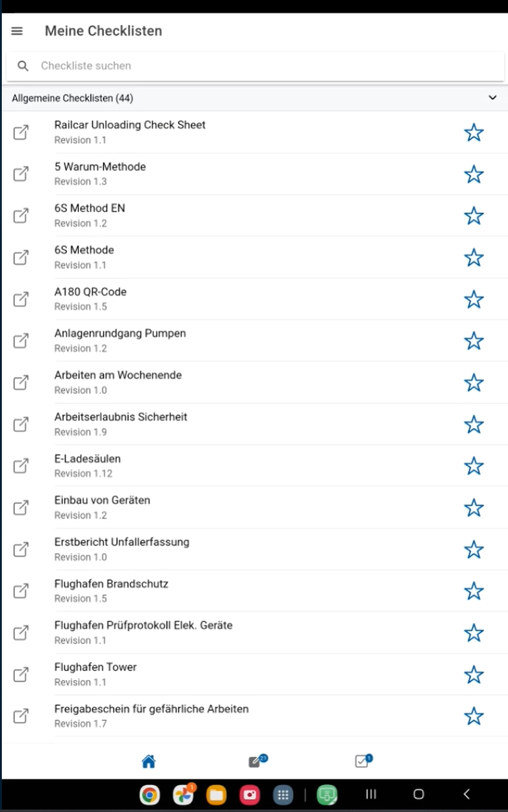Open Einbau von Geräten checklist title
This screenshot has width=508, height=812.
(102, 500)
